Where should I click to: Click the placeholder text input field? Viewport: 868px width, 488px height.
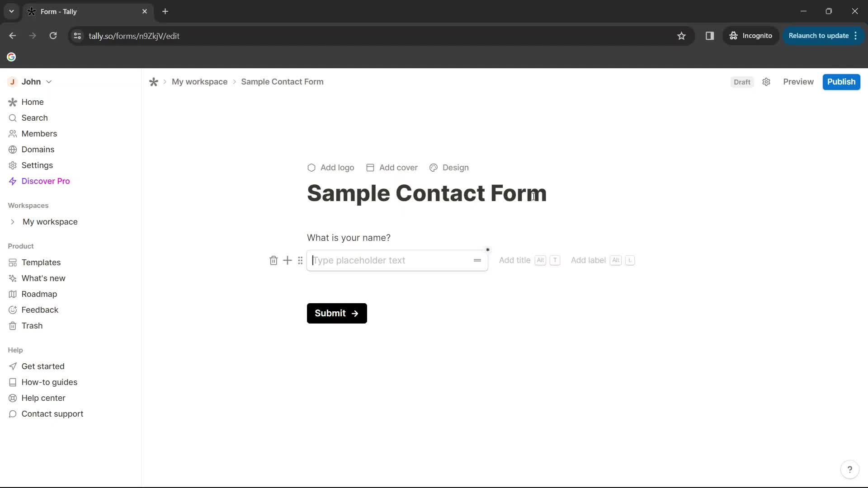tap(396, 260)
